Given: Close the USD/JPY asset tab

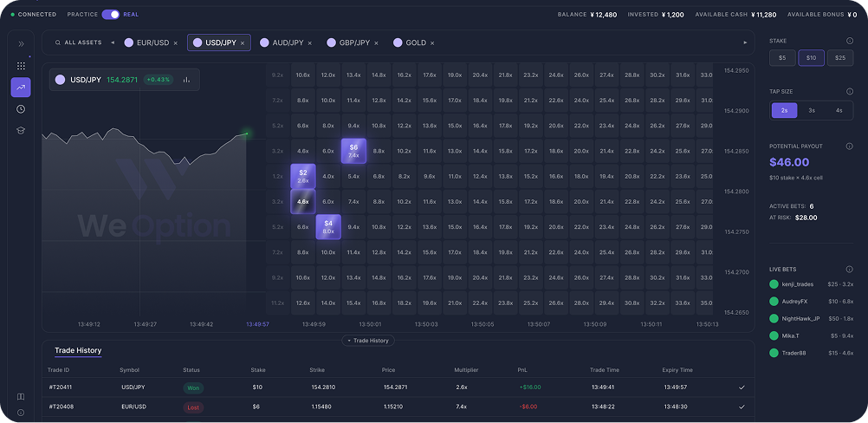Looking at the screenshot, I should (243, 43).
